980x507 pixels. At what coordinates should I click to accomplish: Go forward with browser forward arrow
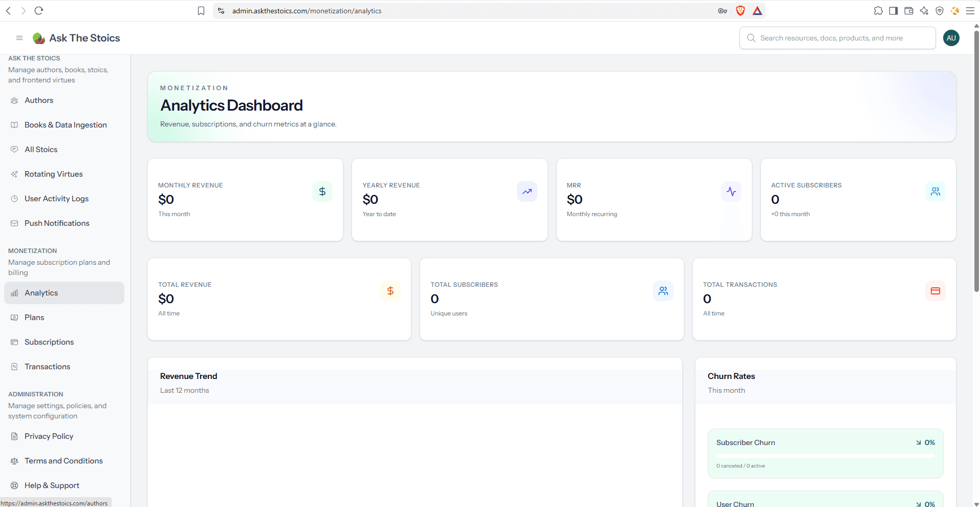point(23,11)
